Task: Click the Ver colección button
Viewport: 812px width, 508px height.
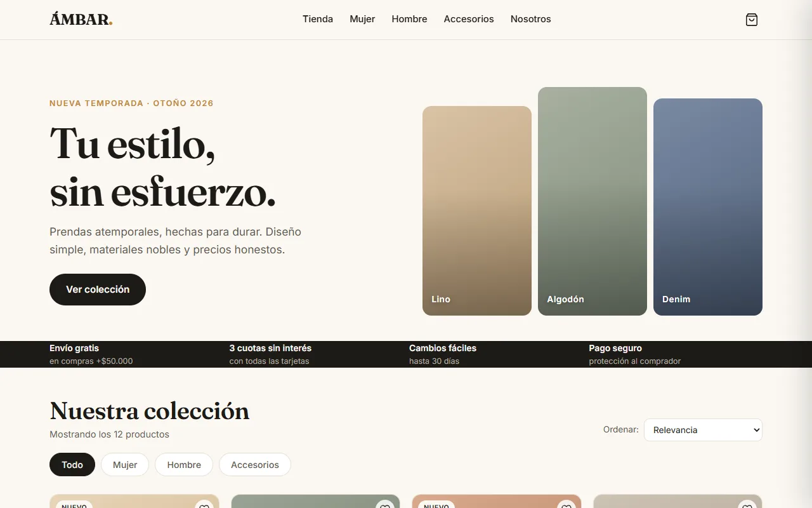Action: click(x=98, y=290)
